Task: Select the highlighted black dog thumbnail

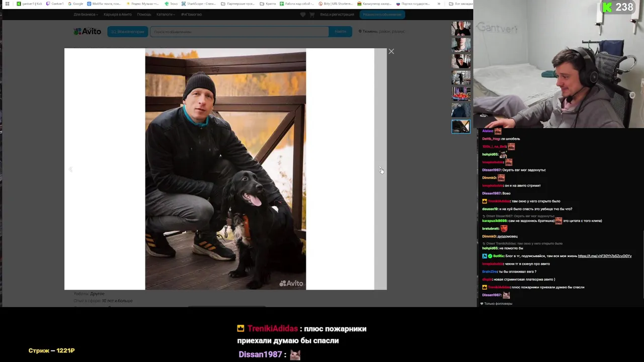Action: tap(461, 126)
